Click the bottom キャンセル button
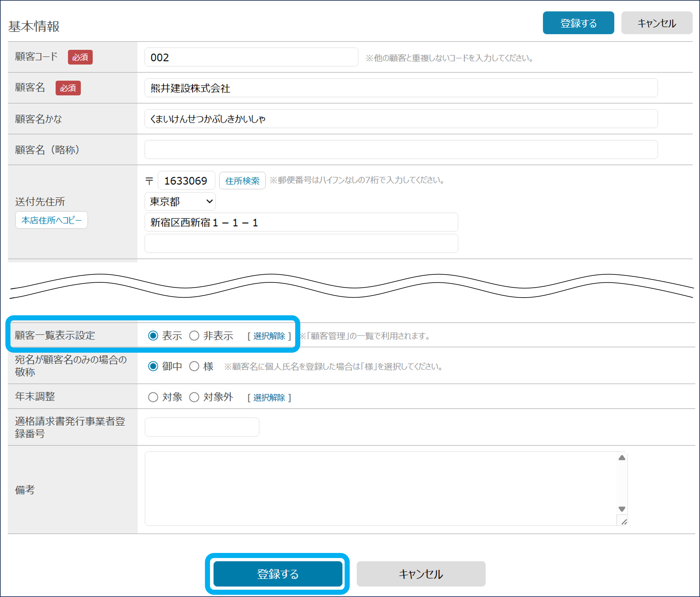Screen dimensions: 700x597 coord(421,574)
